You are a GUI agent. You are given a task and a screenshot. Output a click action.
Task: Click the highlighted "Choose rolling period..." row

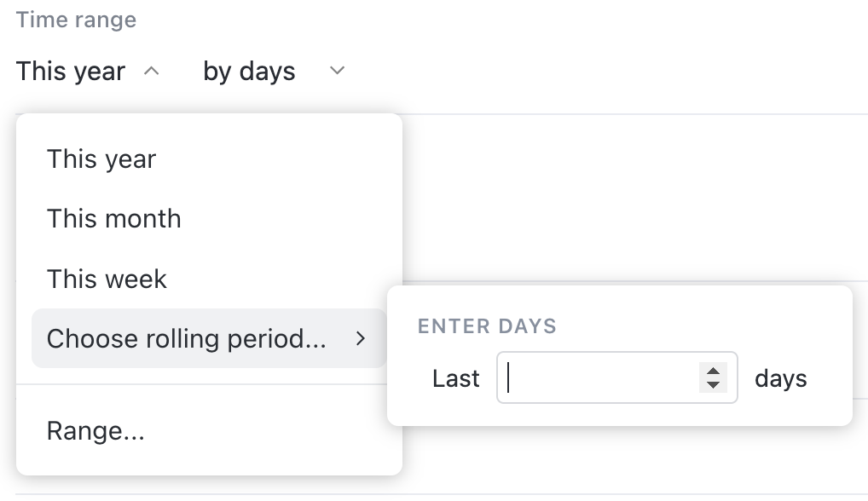[187, 338]
